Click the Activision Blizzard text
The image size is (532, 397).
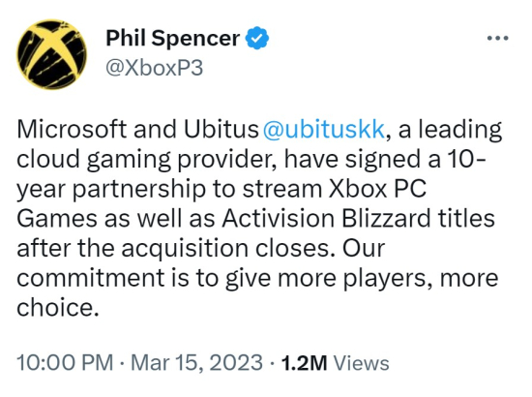coord(326,219)
